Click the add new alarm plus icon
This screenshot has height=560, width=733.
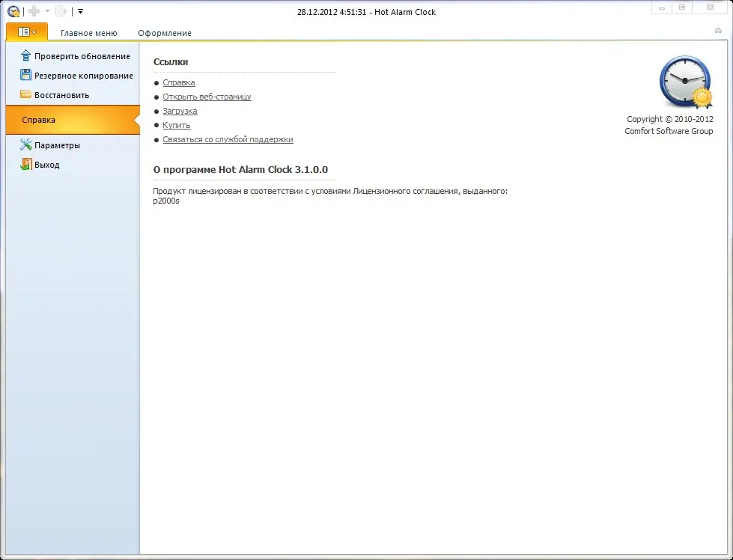(34, 11)
